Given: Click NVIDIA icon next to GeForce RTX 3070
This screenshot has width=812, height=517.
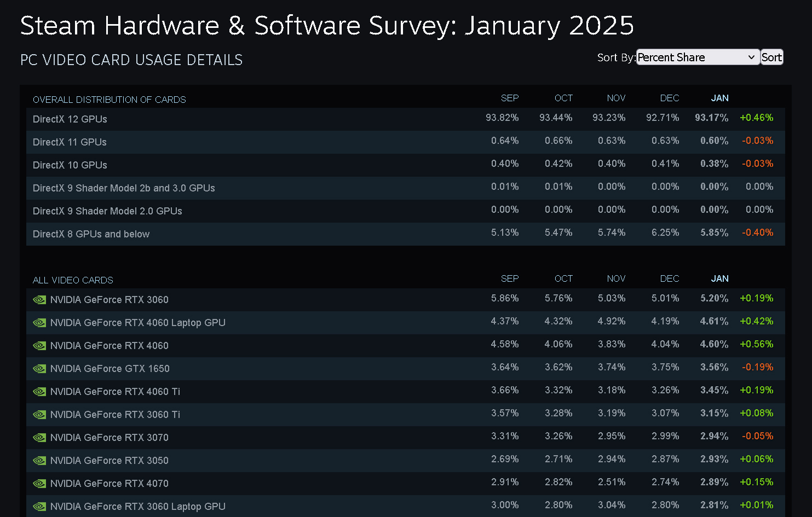Looking at the screenshot, I should (39, 438).
